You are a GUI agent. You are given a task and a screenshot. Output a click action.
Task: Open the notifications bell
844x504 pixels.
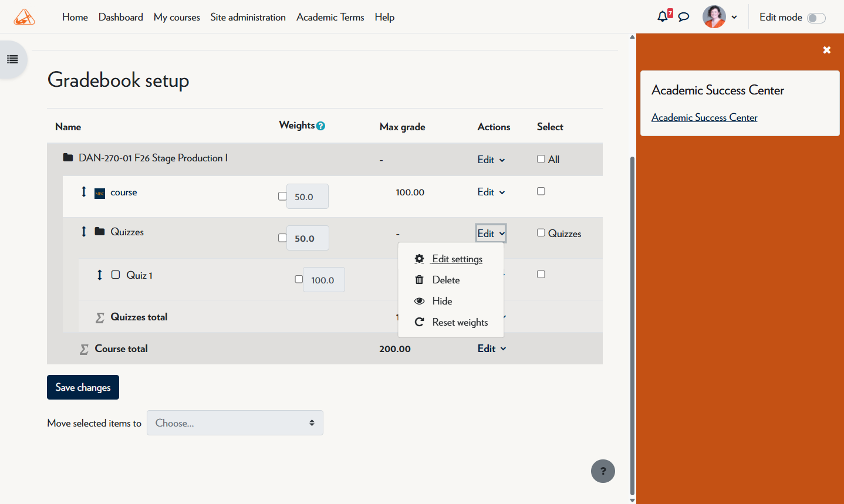point(663,16)
